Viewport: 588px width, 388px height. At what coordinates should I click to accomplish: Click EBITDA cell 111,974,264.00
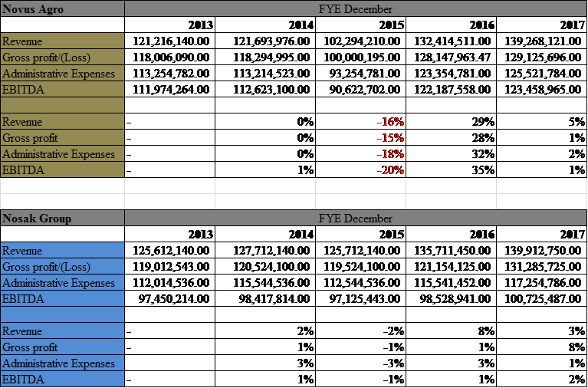pos(170,89)
